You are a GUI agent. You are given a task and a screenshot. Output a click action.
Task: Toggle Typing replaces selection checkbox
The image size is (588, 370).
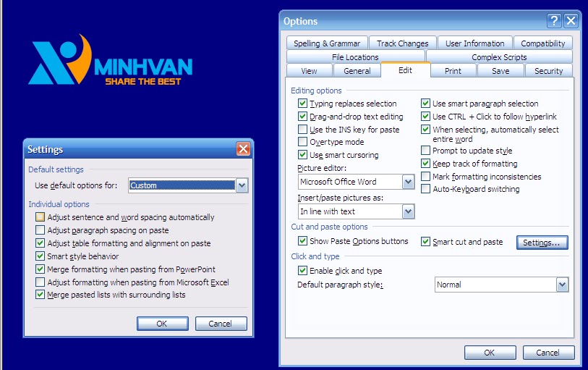point(302,104)
